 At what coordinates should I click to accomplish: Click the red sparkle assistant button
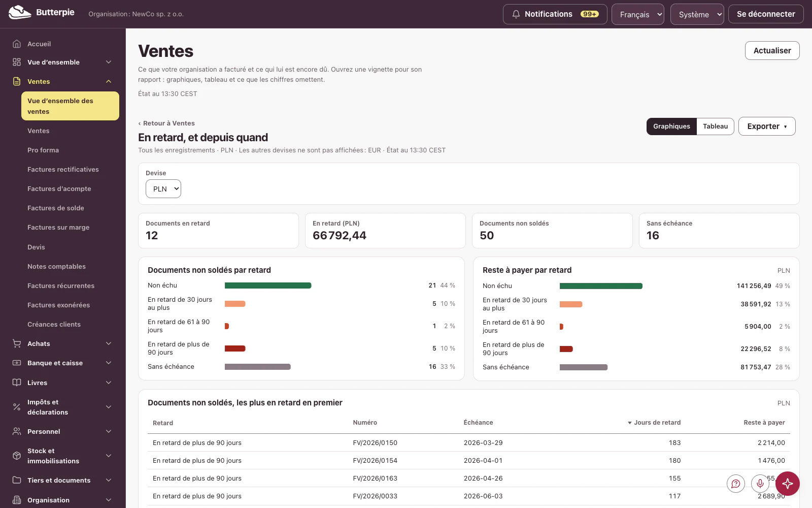tap(788, 484)
